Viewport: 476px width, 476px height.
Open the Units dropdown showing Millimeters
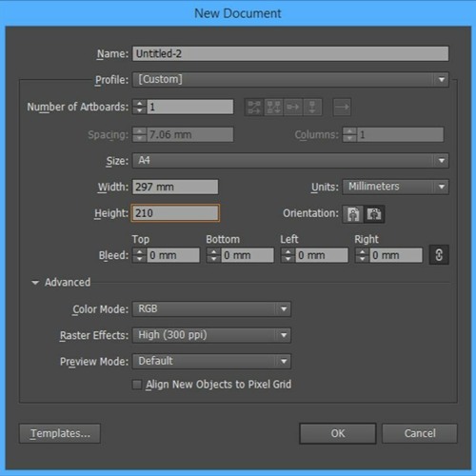pyautogui.click(x=395, y=187)
